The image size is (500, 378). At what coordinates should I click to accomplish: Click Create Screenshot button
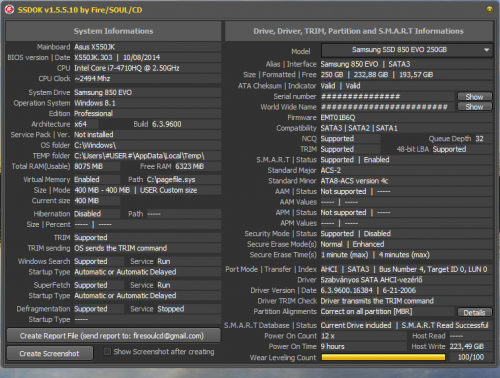(x=50, y=353)
